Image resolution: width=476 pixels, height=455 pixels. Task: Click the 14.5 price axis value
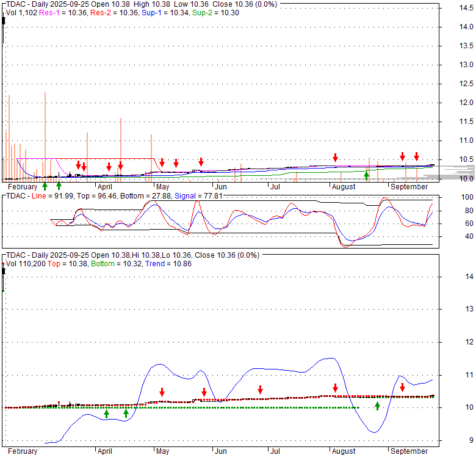466,8
